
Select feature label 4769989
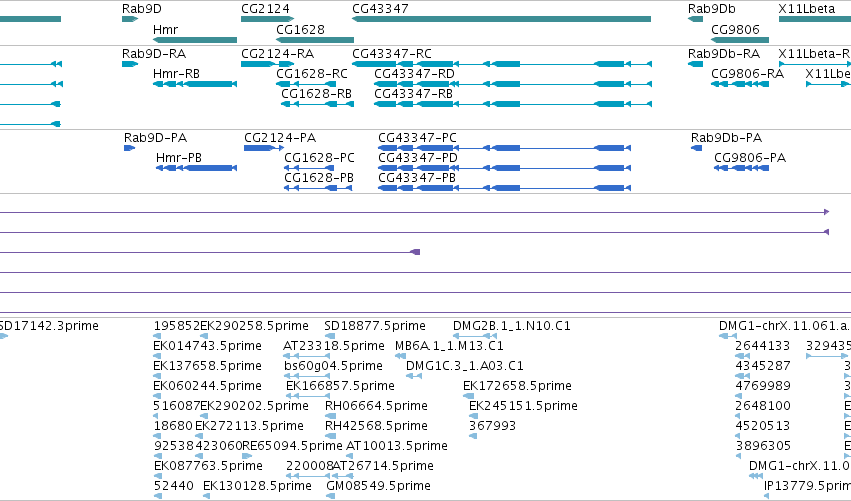[x=763, y=386]
